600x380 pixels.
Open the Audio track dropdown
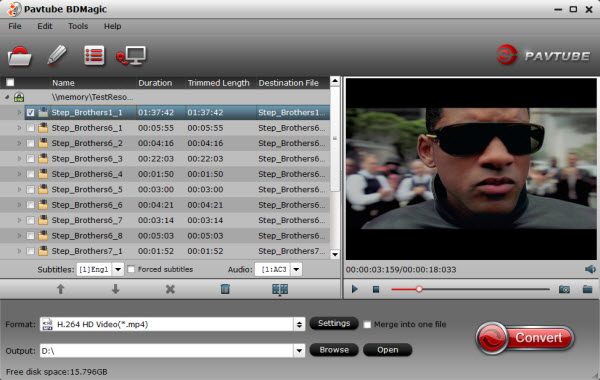tap(296, 269)
